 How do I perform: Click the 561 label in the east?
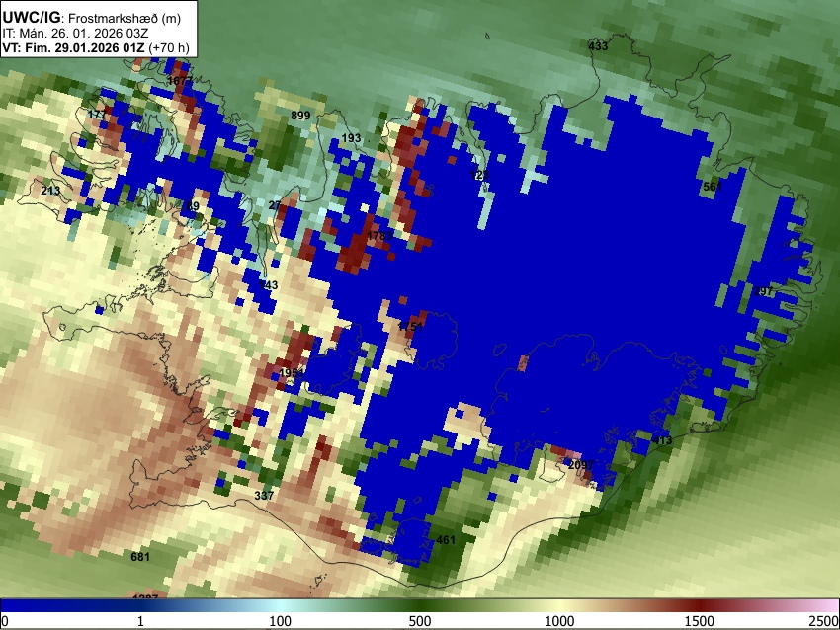click(713, 187)
